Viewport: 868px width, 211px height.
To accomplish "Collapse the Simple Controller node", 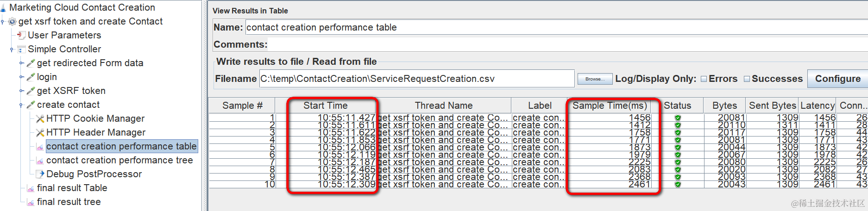I will point(12,49).
